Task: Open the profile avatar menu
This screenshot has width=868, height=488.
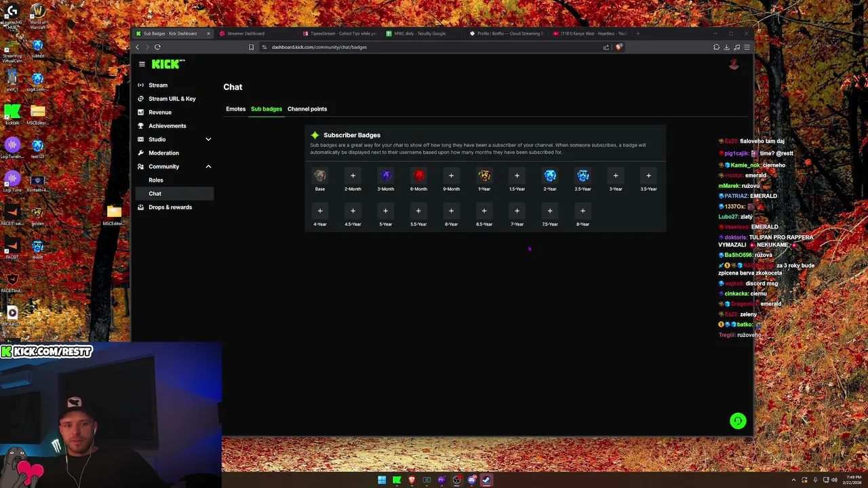Action: point(734,64)
